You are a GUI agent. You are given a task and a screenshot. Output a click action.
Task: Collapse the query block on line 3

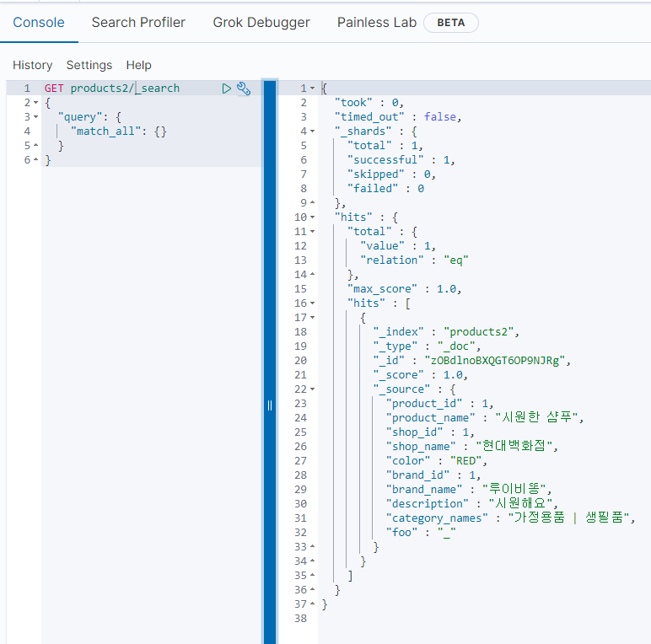(35, 117)
